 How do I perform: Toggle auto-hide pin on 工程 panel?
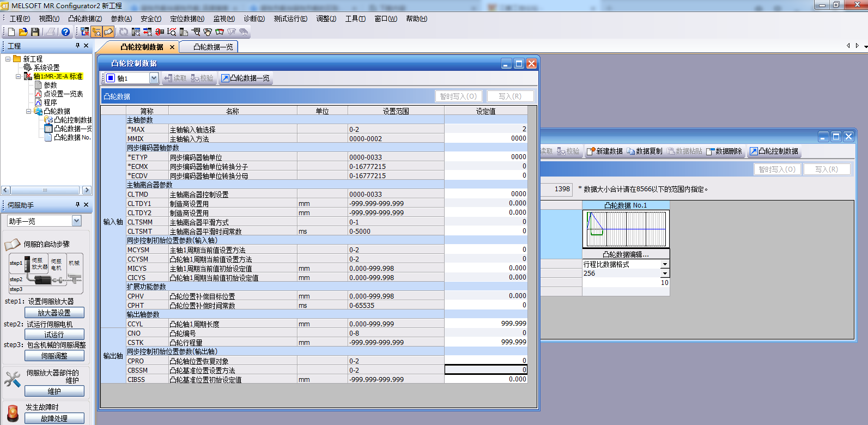coord(77,46)
